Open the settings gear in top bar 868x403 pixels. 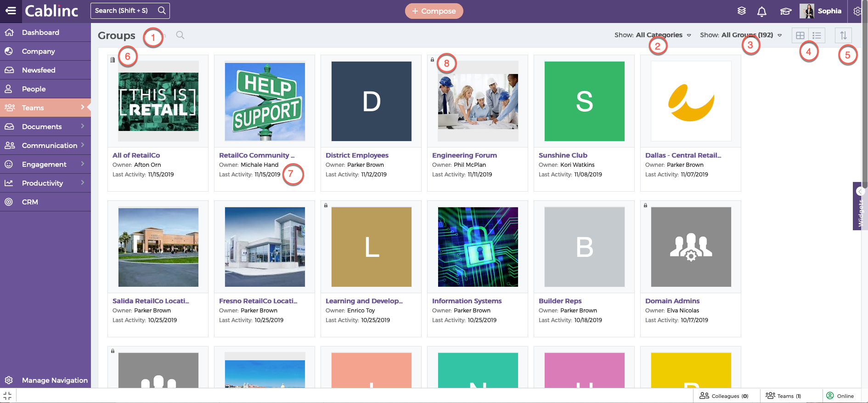[x=857, y=11]
